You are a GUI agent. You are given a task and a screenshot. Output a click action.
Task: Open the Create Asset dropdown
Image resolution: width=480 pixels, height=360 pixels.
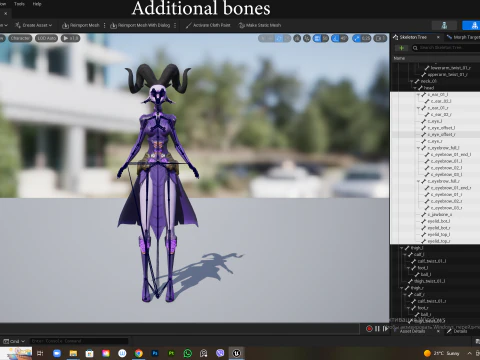[34, 25]
